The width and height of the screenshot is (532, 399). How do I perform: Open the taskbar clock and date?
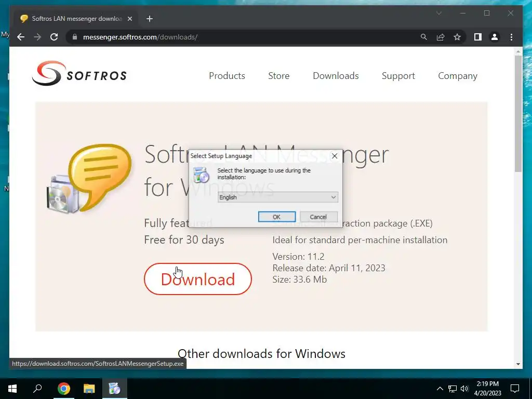point(487,389)
